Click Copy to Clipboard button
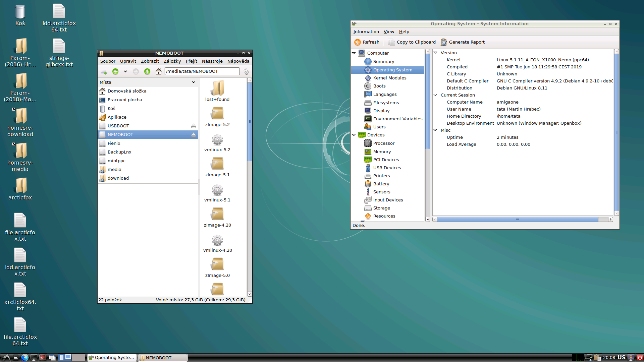The height and width of the screenshot is (362, 644). click(x=412, y=42)
